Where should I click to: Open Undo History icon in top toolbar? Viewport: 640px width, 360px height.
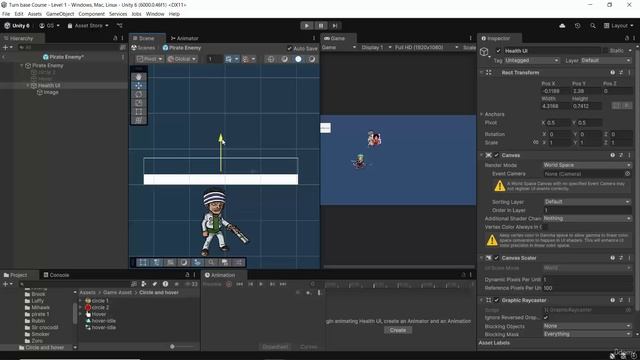click(577, 26)
